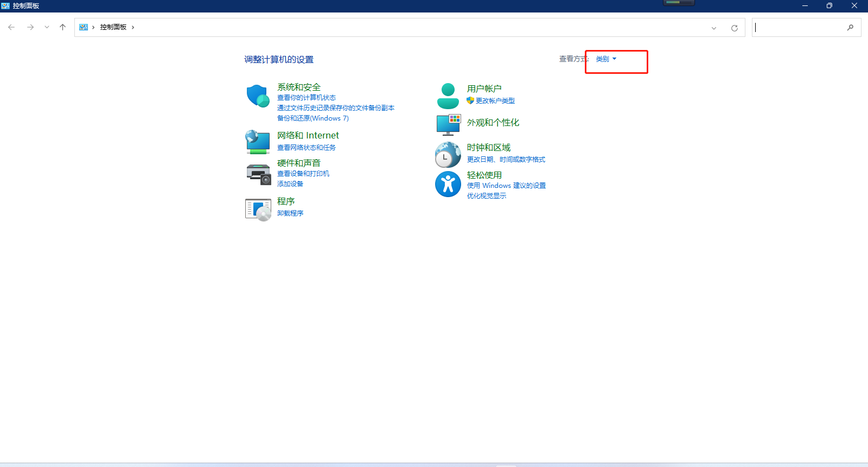The height and width of the screenshot is (467, 868).
Task: Open the 用户帐户 category heading
Action: [x=484, y=89]
